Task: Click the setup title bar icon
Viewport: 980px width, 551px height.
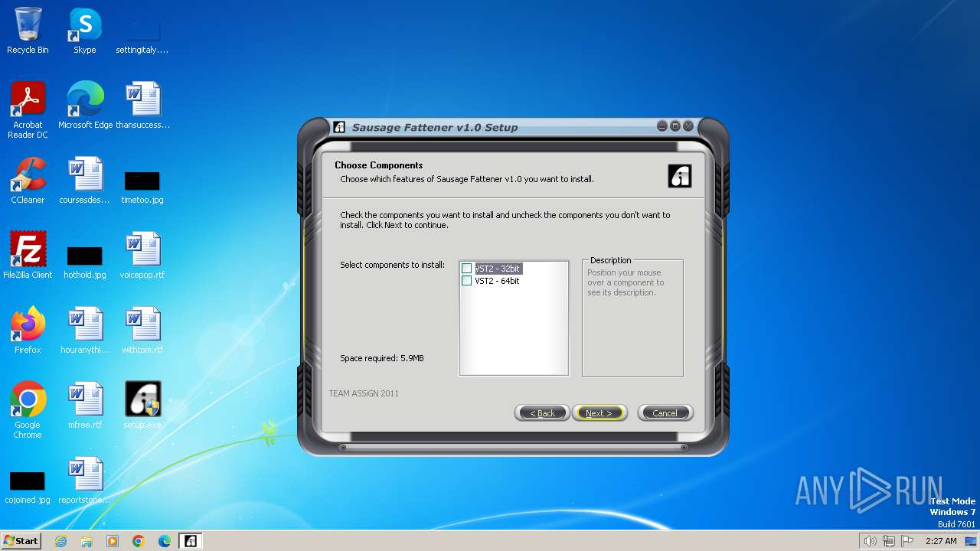Action: pyautogui.click(x=339, y=127)
